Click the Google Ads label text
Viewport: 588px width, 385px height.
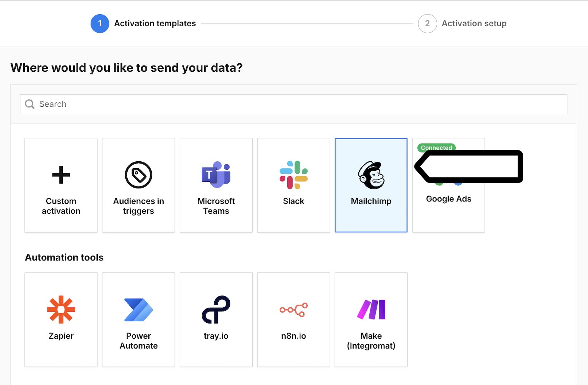(x=448, y=199)
